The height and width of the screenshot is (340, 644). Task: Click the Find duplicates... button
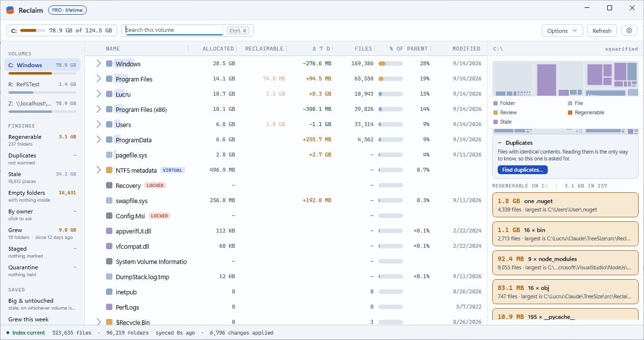[x=522, y=170]
